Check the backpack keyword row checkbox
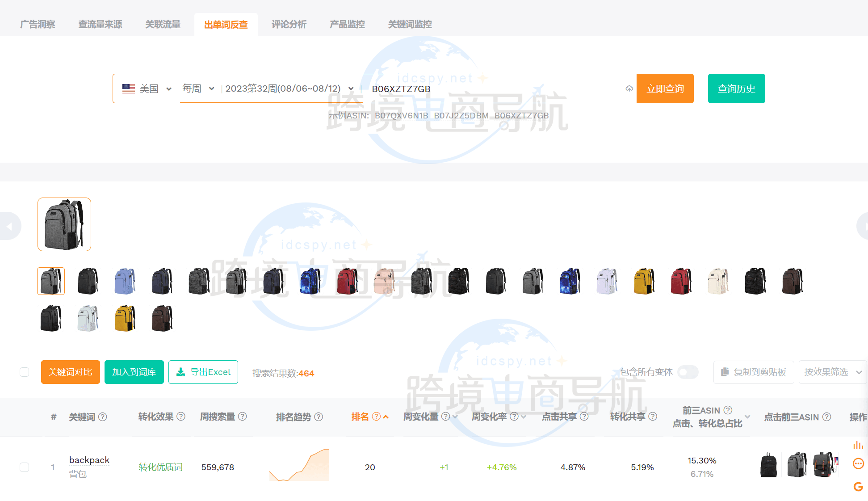 click(x=25, y=467)
